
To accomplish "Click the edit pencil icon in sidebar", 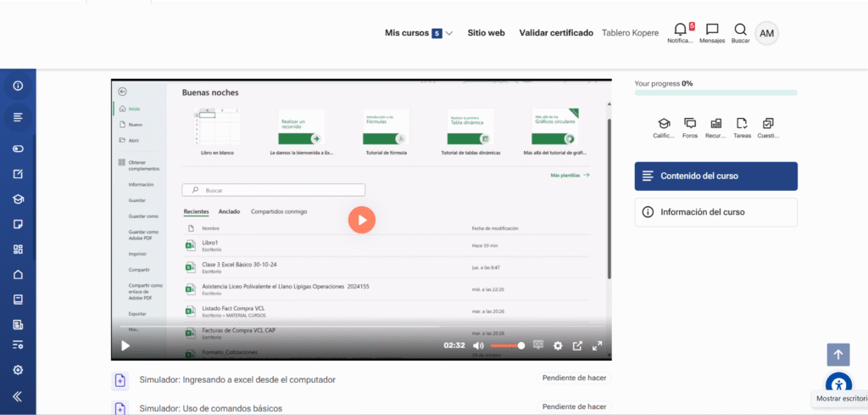I will [19, 174].
